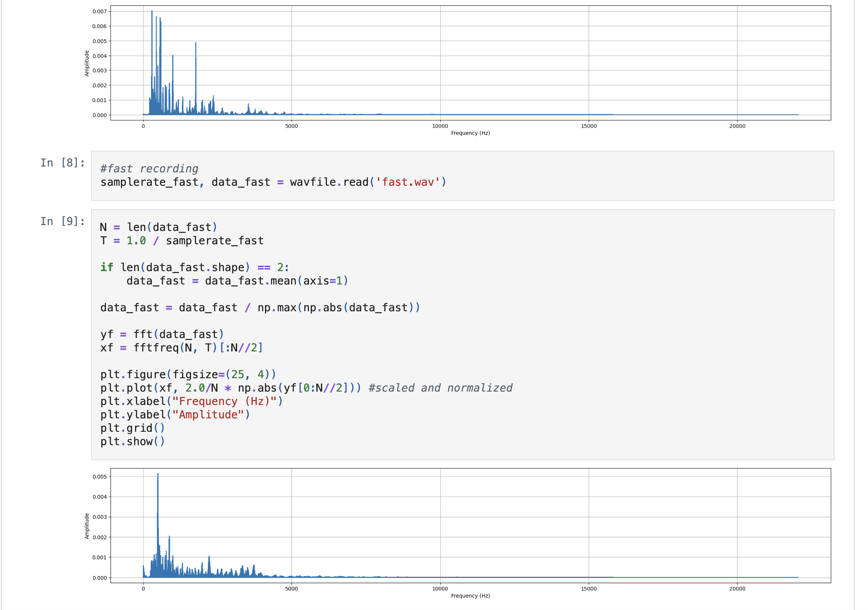The width and height of the screenshot is (868, 610).
Task: Click the 'yf = fft(data_fast)' line
Action: point(162,334)
